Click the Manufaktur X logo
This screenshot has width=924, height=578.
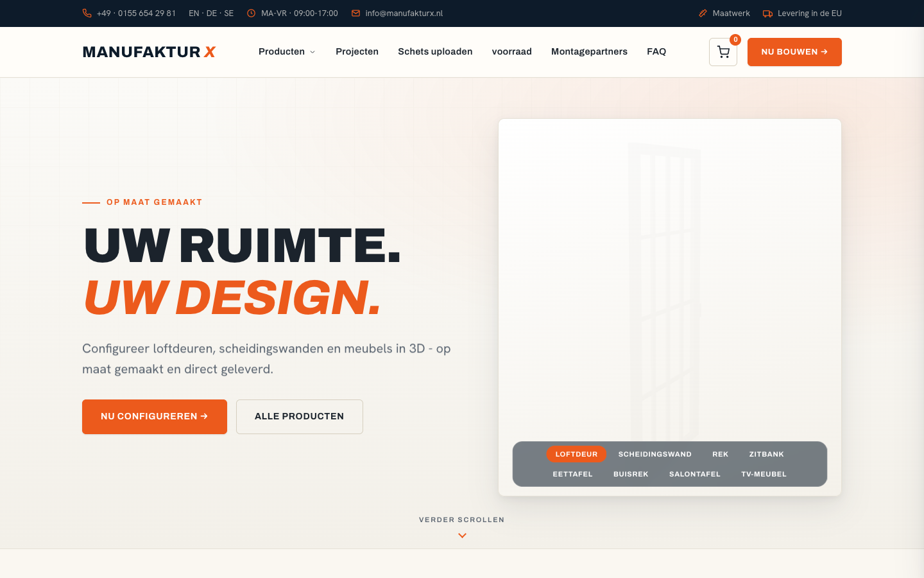(x=149, y=52)
